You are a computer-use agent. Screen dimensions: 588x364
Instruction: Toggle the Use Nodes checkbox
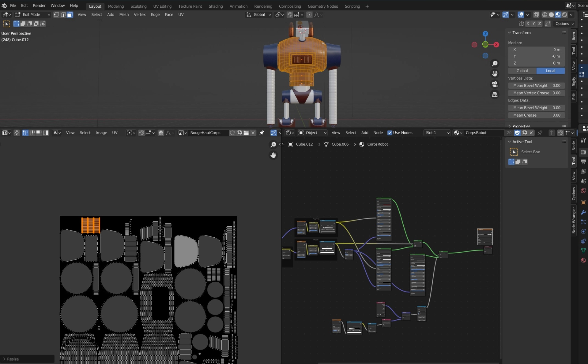coord(390,133)
